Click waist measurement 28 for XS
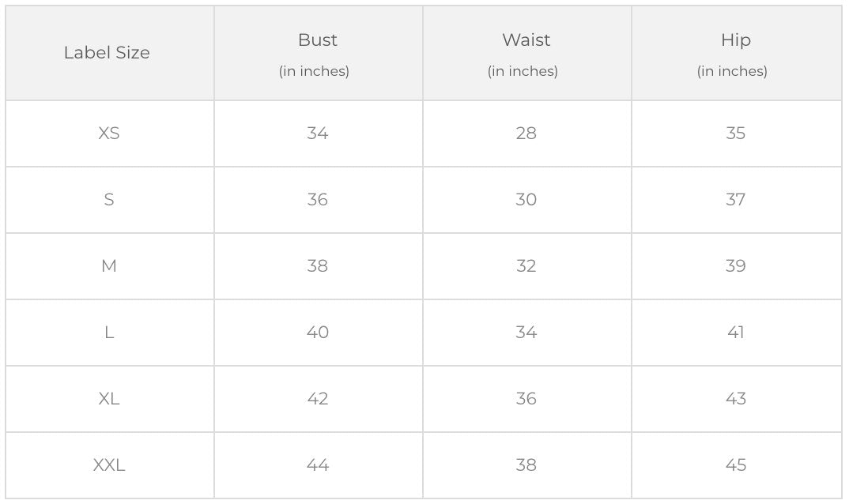Viewport: 849px width, 504px height. [x=526, y=134]
